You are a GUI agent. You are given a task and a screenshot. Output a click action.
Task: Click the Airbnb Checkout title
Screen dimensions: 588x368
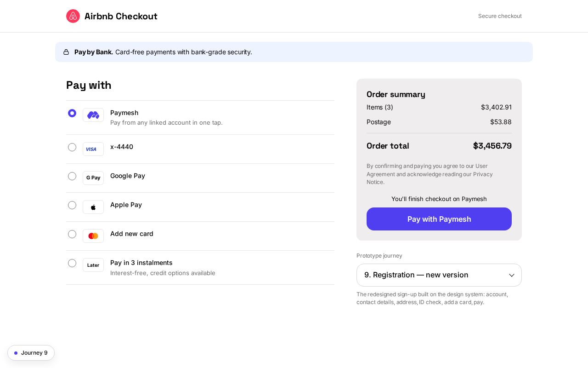click(x=121, y=16)
